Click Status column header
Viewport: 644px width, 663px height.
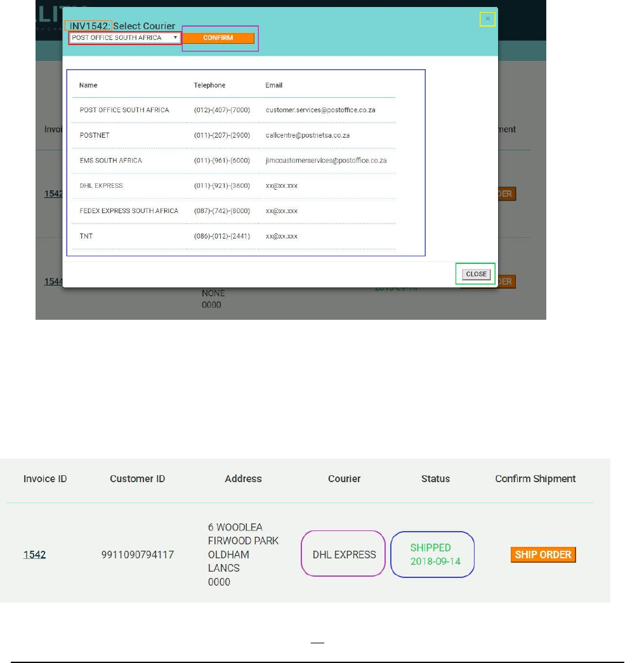pos(435,478)
